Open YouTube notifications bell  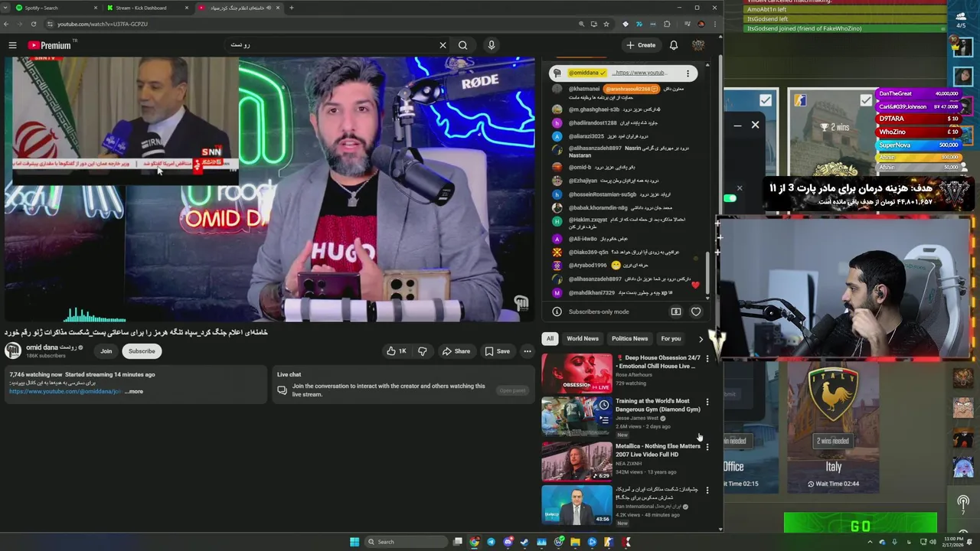(x=674, y=45)
